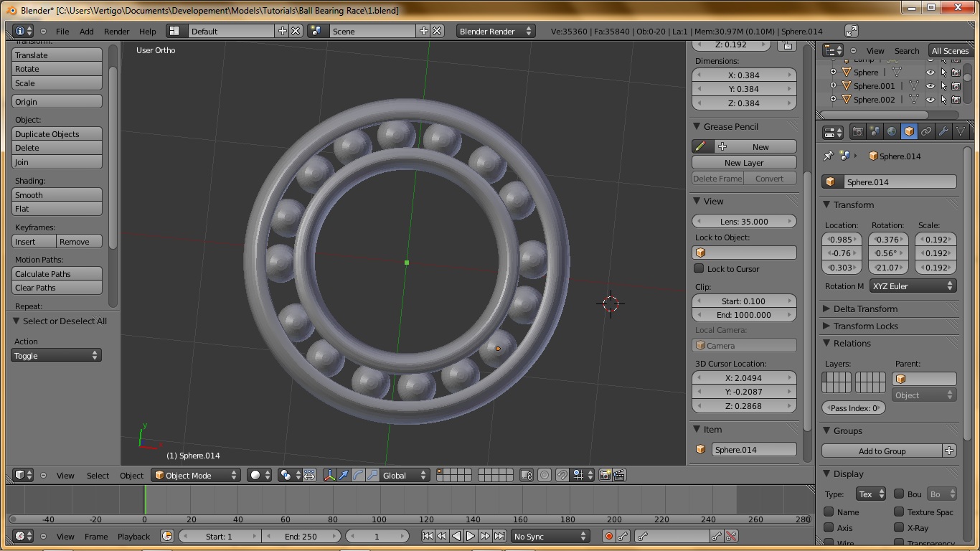Enable the Name display checkbox
Image resolution: width=980 pixels, height=551 pixels.
829,512
